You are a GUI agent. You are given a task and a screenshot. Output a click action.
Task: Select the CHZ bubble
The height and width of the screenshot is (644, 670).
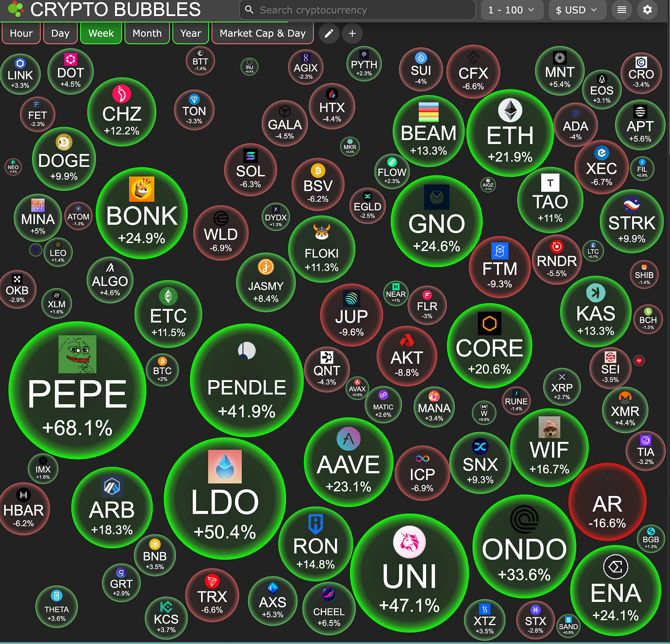[x=122, y=112]
